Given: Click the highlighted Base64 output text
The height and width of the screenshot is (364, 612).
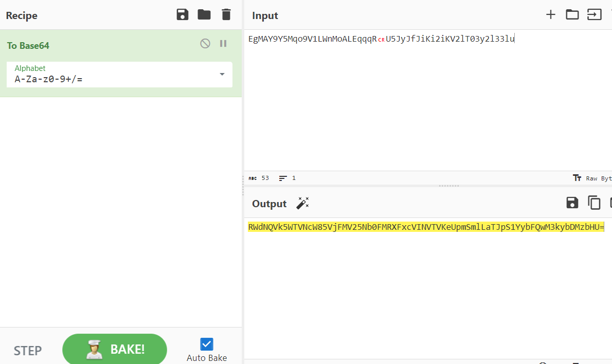Looking at the screenshot, I should pos(426,227).
